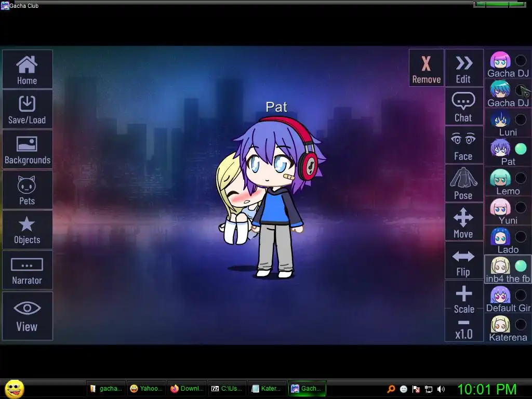Disable Pat's green visibility dot

click(521, 149)
